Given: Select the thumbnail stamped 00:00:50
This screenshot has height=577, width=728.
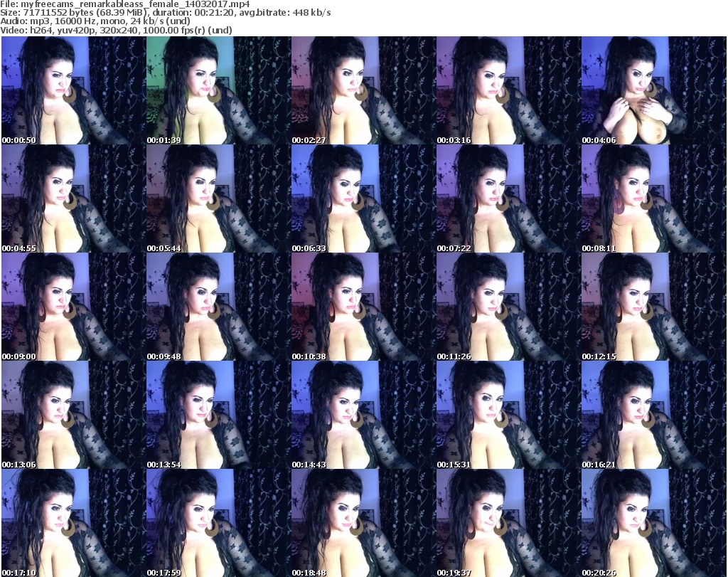Looking at the screenshot, I should (x=73, y=90).
